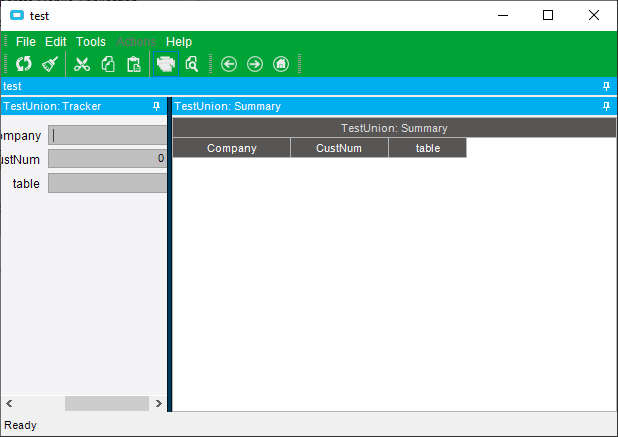Image resolution: width=618 pixels, height=437 pixels.
Task: Click the Forward arrow icon
Action: [x=255, y=64]
